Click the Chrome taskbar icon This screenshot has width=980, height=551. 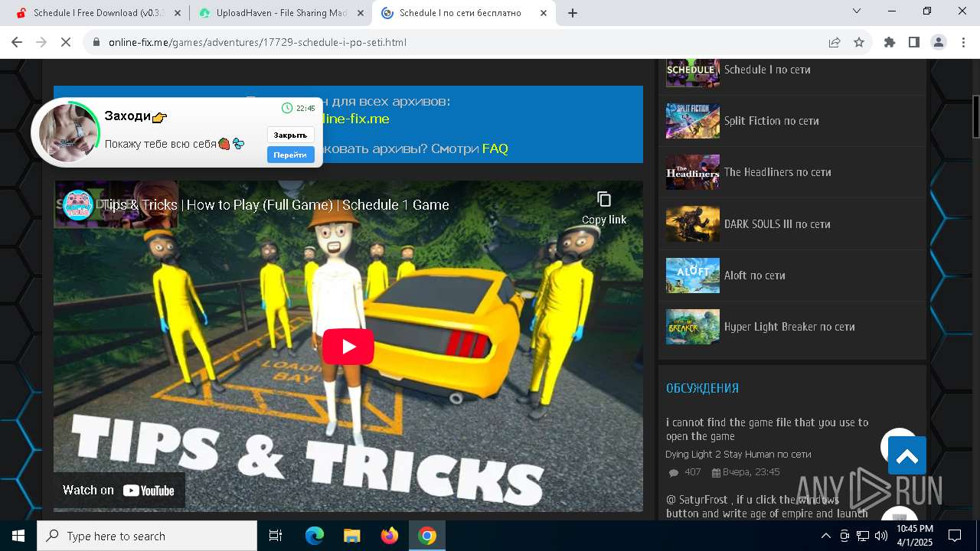427,536
